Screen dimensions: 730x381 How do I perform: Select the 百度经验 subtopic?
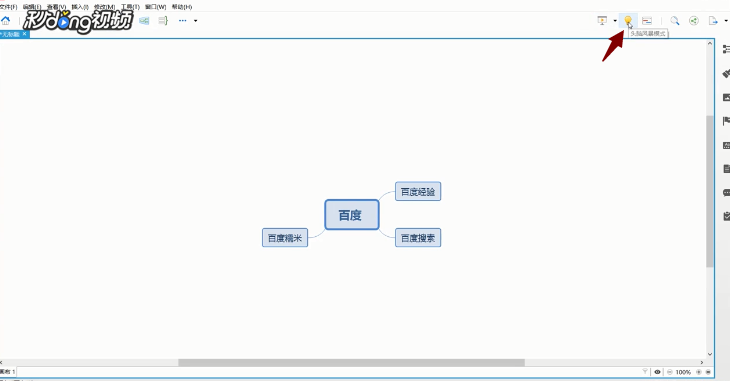[x=418, y=191]
